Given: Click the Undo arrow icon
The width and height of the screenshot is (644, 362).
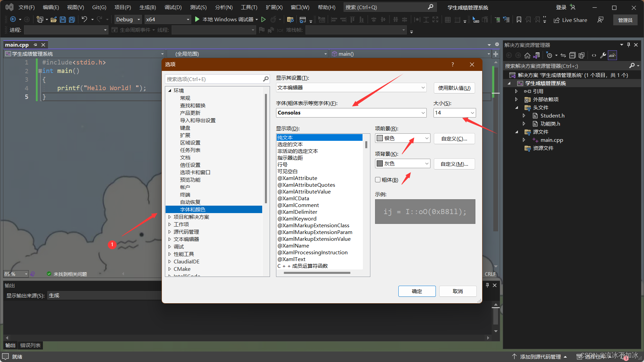Looking at the screenshot, I should click(x=84, y=19).
